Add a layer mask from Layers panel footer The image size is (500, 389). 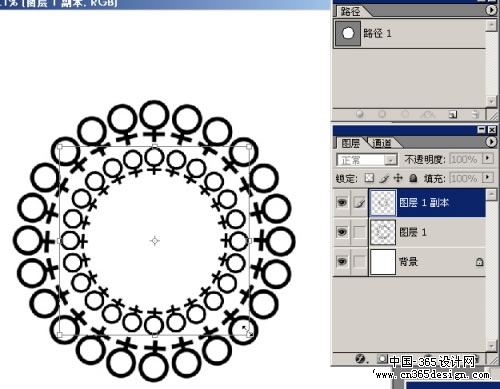click(x=381, y=359)
